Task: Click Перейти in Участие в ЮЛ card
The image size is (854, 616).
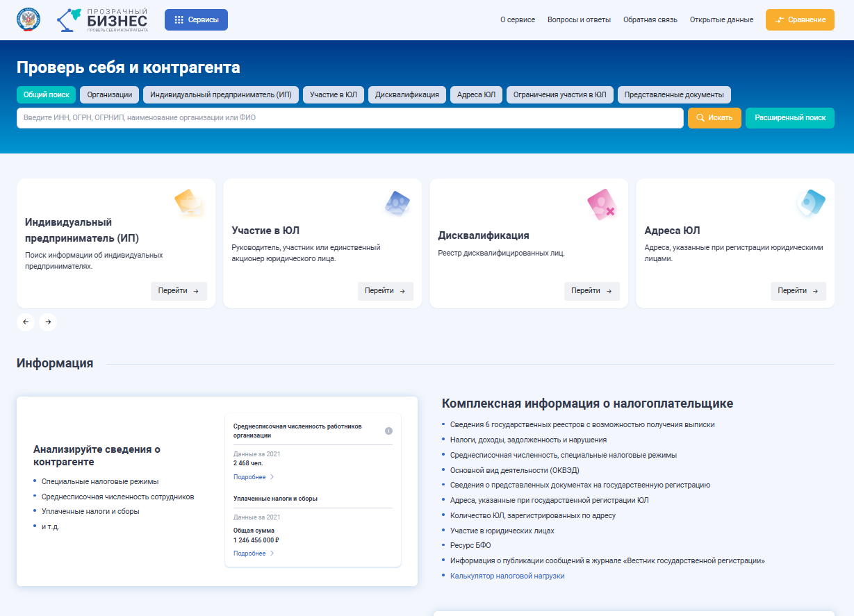Action: [386, 291]
